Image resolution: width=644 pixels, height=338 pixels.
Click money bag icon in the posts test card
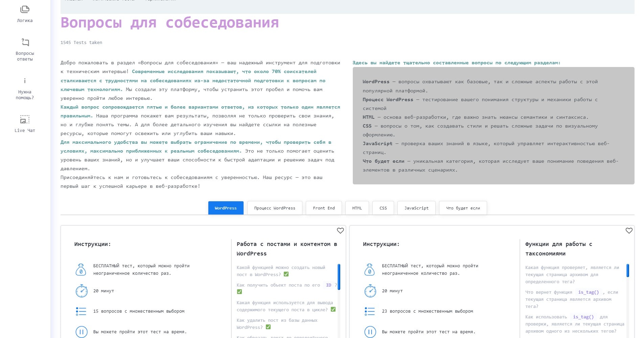click(x=81, y=270)
